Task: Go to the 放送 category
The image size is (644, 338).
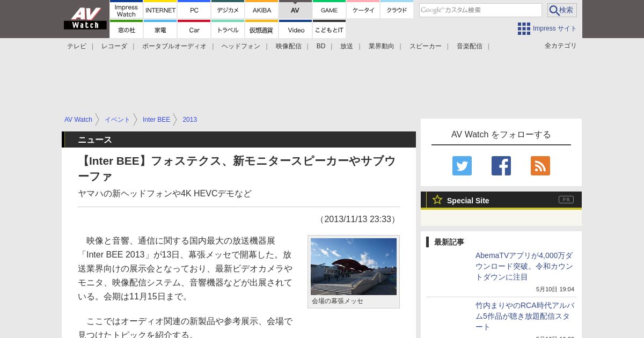Action: tap(347, 46)
